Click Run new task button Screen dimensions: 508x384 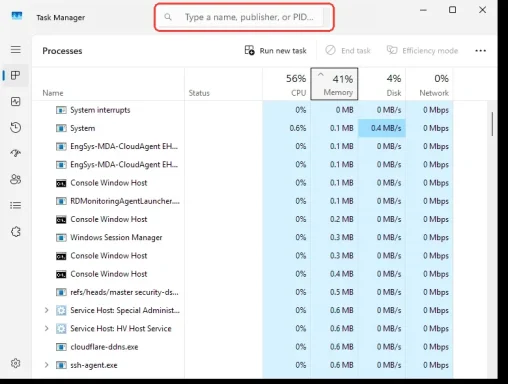(x=275, y=51)
